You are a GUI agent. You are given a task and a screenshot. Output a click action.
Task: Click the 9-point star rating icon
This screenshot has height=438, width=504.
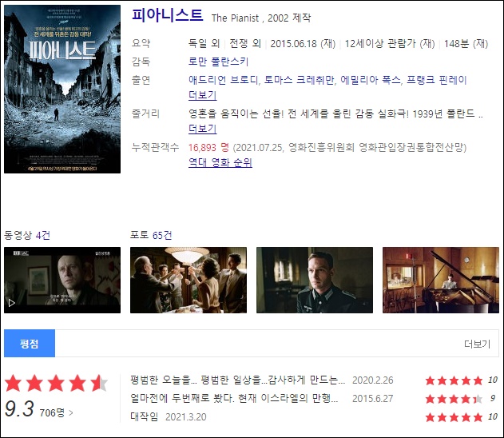454,399
